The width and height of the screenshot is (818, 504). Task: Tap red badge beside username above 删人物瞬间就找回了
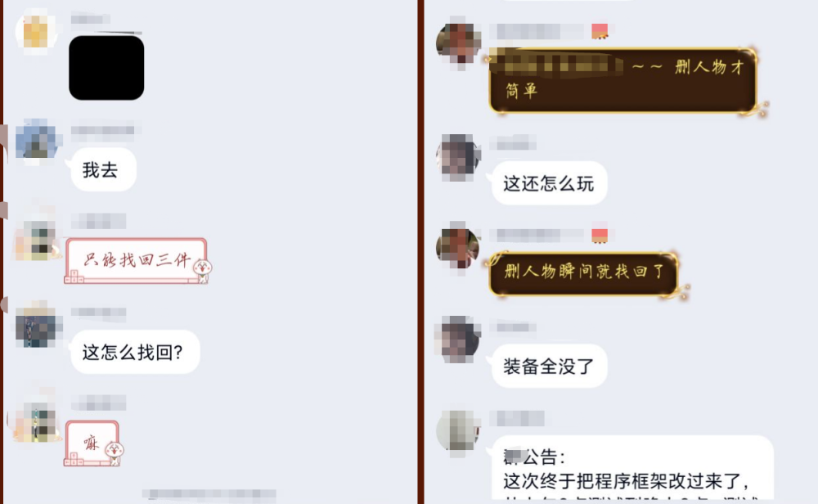tap(600, 236)
